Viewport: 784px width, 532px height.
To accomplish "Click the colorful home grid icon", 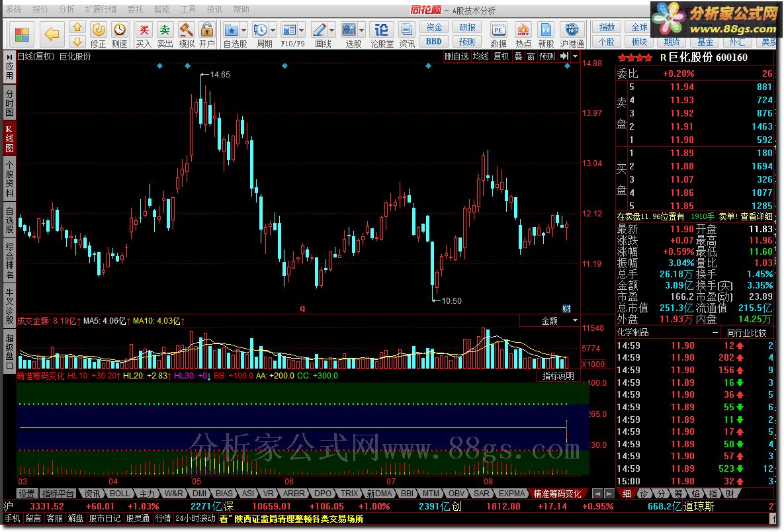I will [22, 34].
